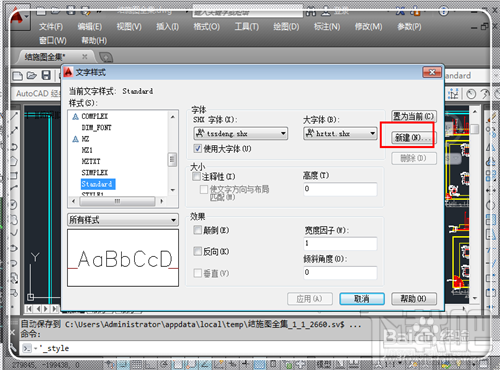Enable the 反向 effect checkbox
This screenshot has width=500, height=370.
coord(198,251)
